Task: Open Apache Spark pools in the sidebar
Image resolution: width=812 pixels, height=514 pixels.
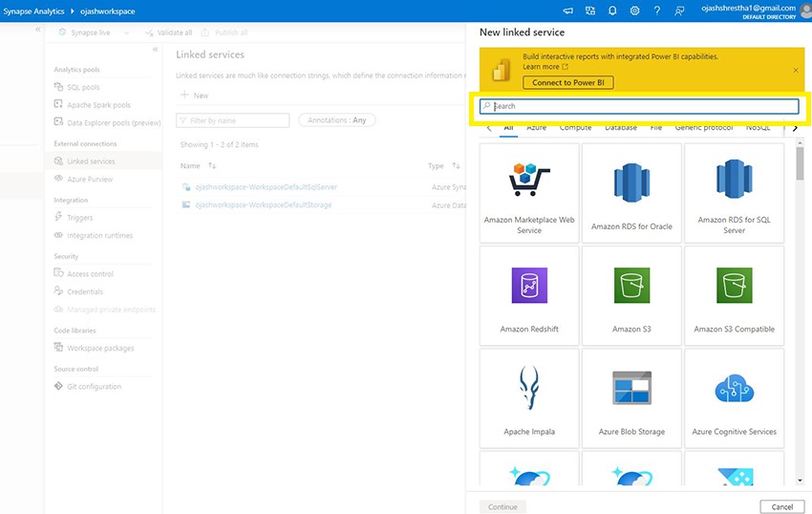Action: [x=92, y=105]
